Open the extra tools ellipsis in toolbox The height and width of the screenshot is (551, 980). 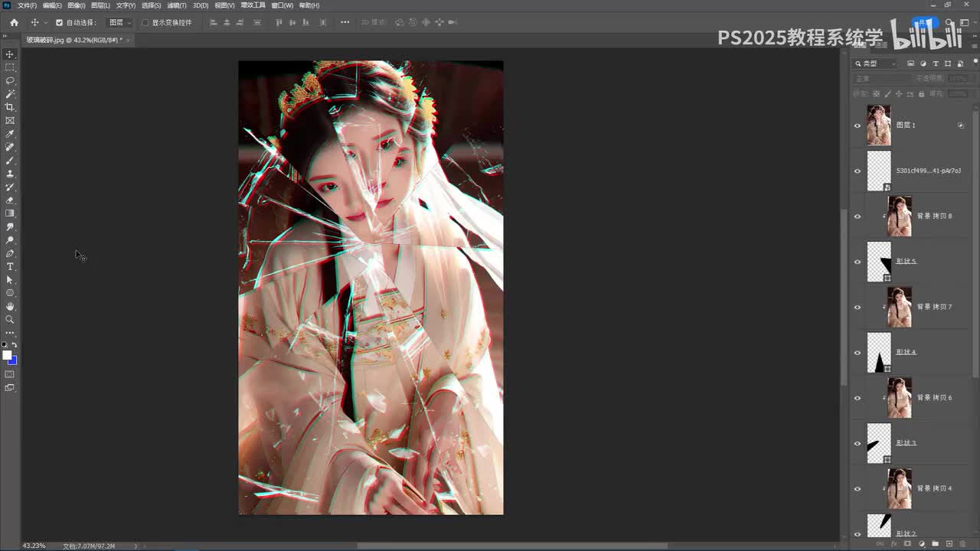click(10, 333)
